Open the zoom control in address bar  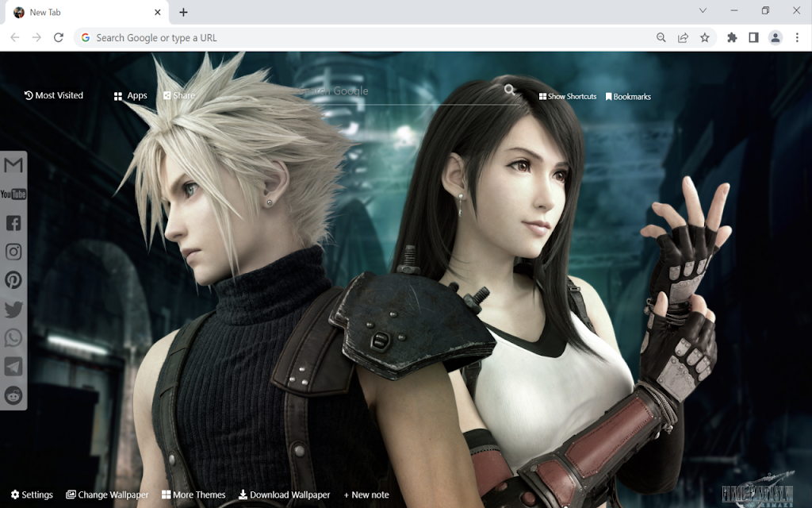tap(661, 37)
